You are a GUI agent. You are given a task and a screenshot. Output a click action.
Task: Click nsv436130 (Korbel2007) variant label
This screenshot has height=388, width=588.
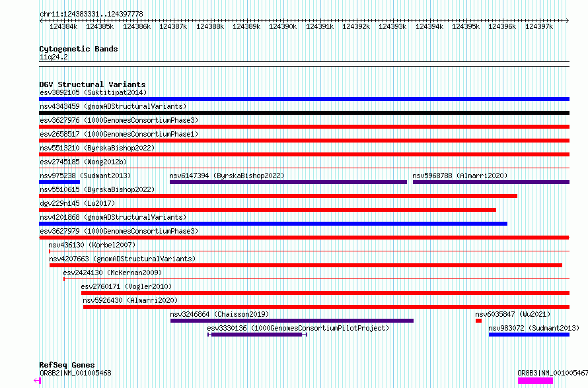pos(92,245)
